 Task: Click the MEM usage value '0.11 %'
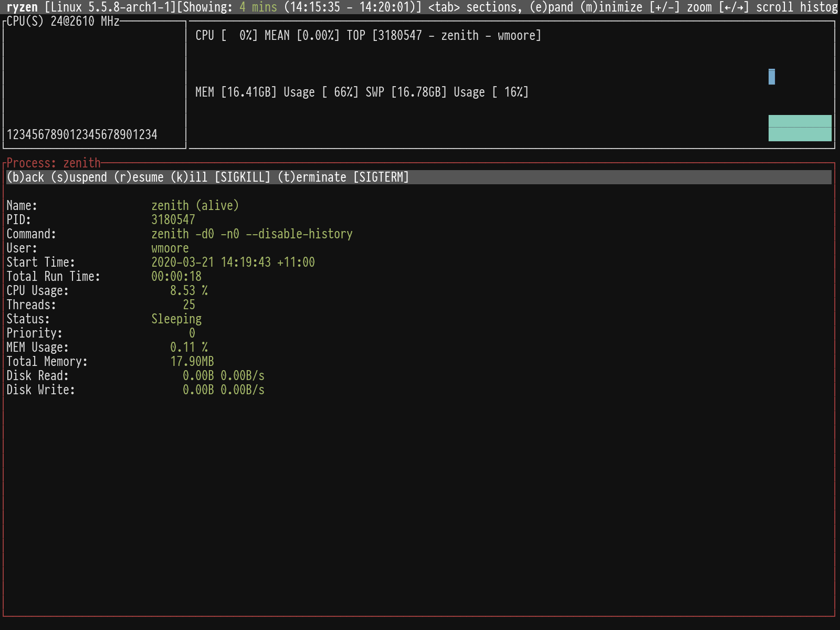pyautogui.click(x=189, y=348)
